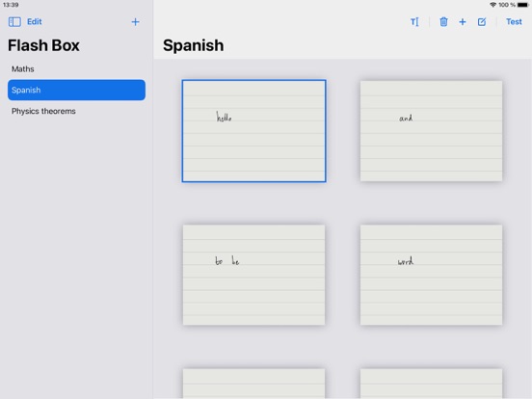Check the Wi-Fi status icon
The image size is (532, 399).
click(493, 5)
